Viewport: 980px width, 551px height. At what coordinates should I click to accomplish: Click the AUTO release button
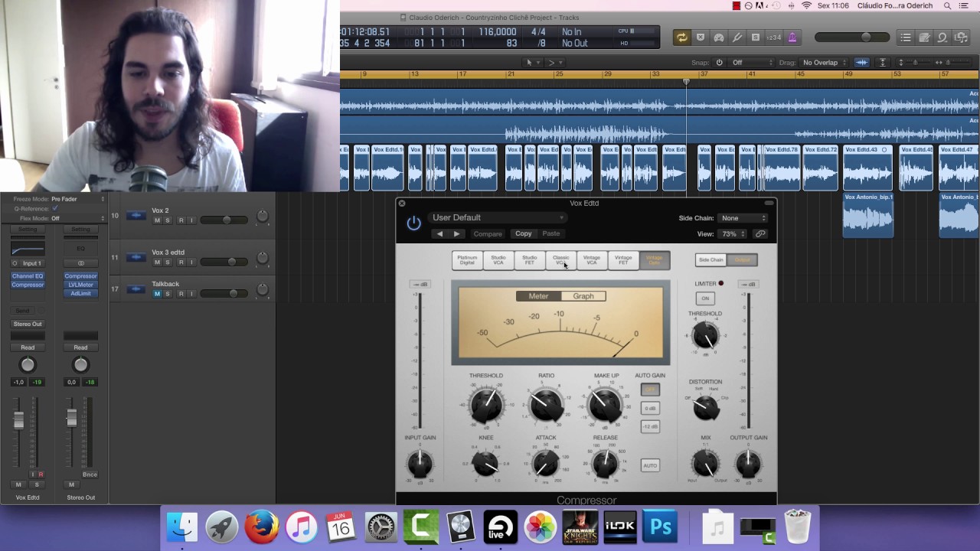coord(650,465)
